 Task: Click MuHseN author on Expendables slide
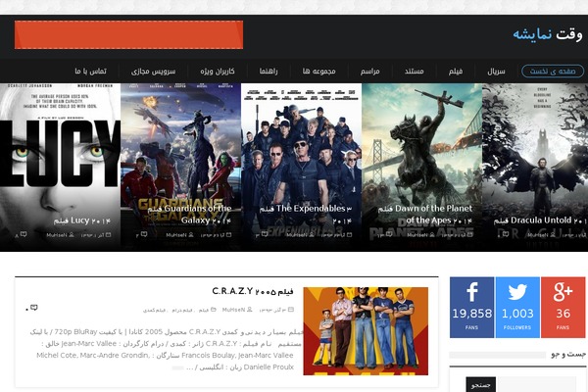(x=297, y=235)
